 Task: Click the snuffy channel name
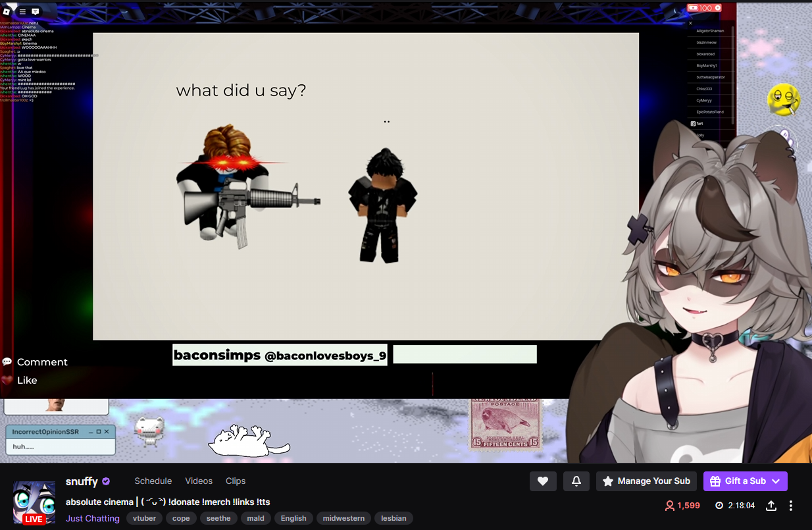(x=82, y=481)
